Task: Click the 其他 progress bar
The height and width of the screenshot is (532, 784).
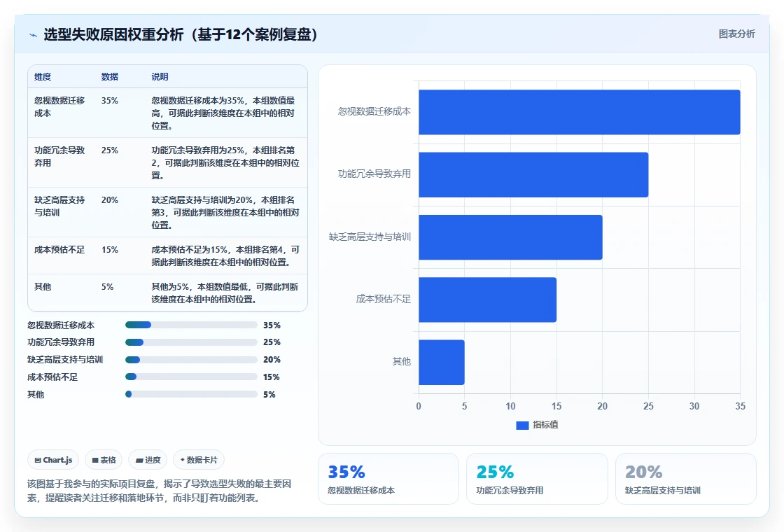Action: [192, 395]
